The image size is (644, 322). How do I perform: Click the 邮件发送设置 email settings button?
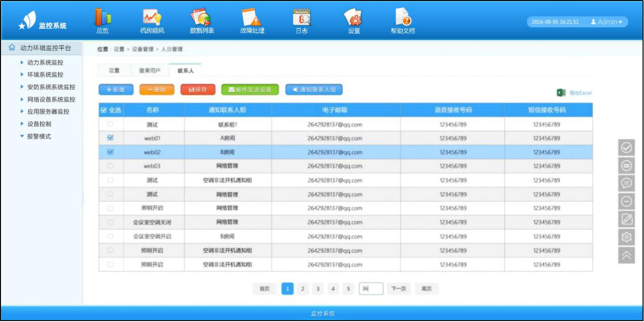tap(250, 89)
